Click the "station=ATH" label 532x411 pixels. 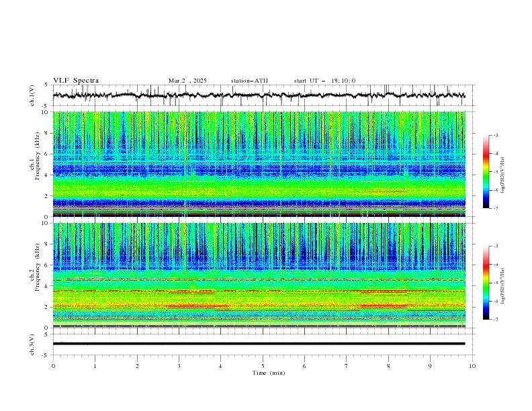(x=249, y=81)
